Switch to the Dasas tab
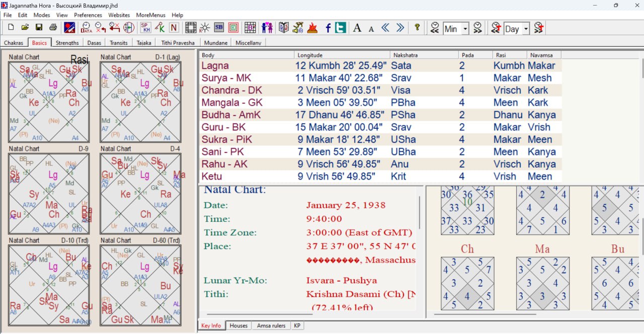Viewport: 644px width, 334px height. (94, 43)
